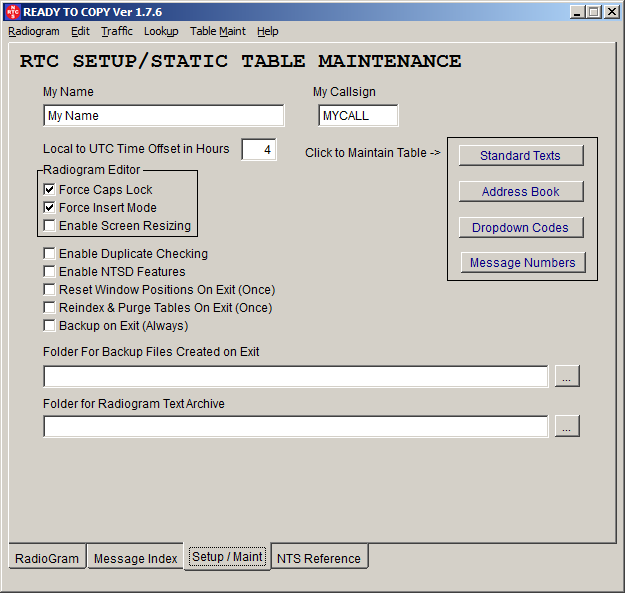Check Reindex & Purge Tables On Exit
625x593 pixels.
49,307
